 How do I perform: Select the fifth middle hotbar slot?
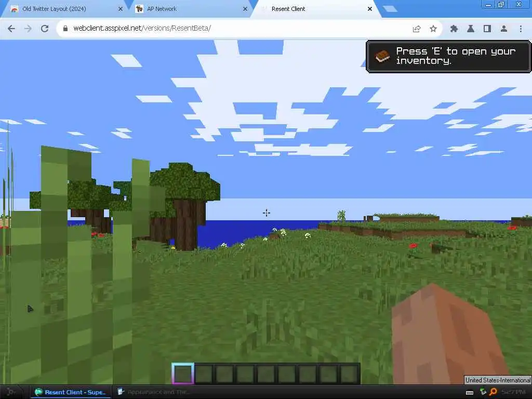(x=266, y=374)
